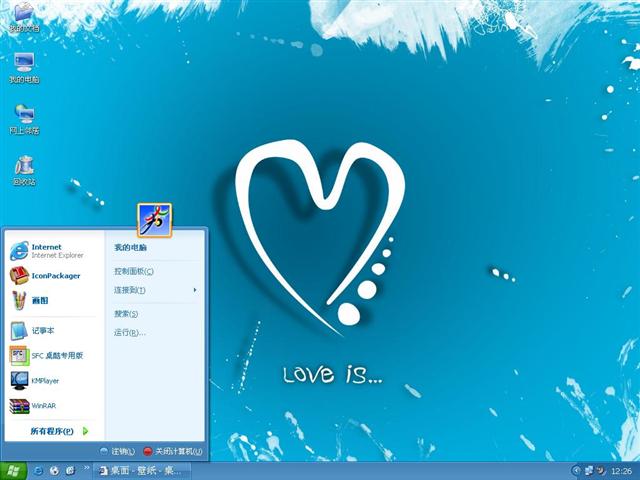
Task: Click the 12:26 taskbar clock
Action: (621, 471)
